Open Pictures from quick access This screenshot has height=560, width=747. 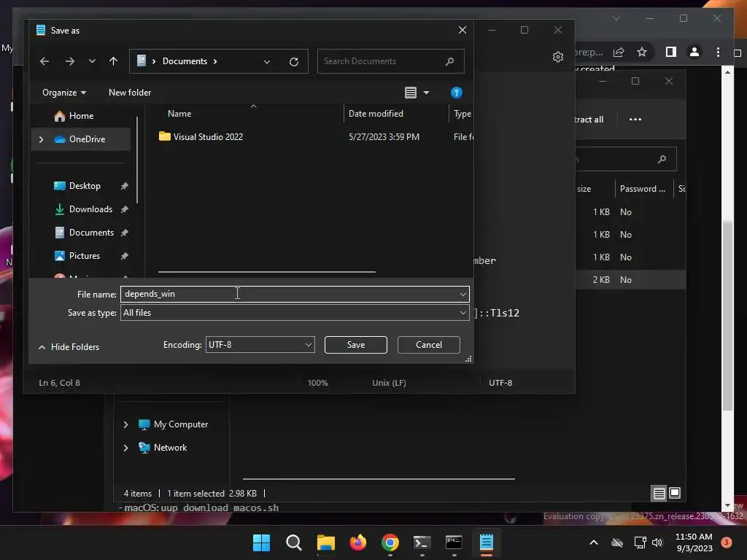85,256
